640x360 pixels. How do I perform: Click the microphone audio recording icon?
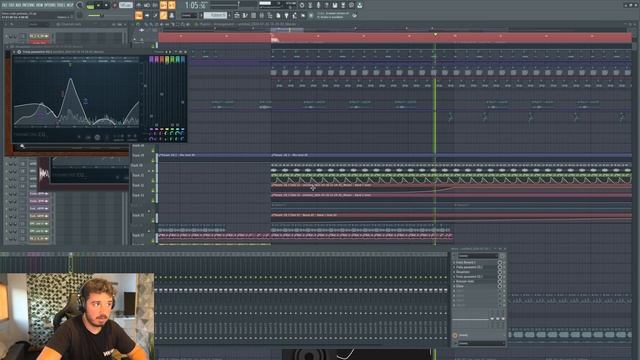click(x=318, y=5)
